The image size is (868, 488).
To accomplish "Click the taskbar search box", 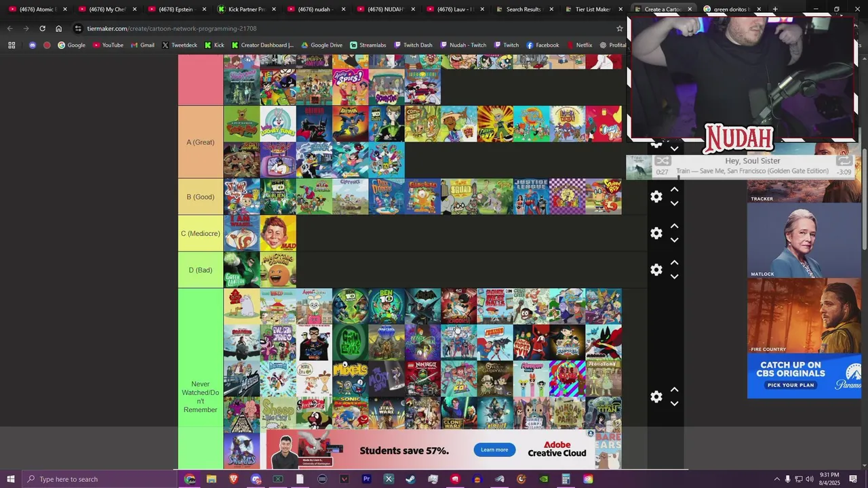I will click(x=98, y=479).
